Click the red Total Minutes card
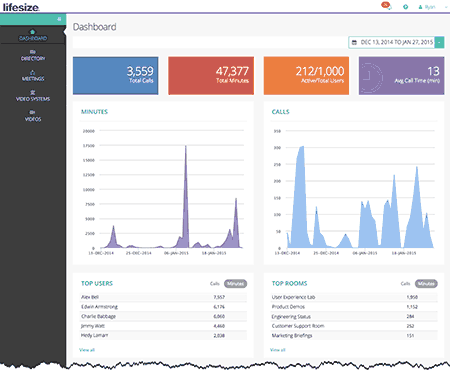This screenshot has width=450, height=370. pos(211,76)
